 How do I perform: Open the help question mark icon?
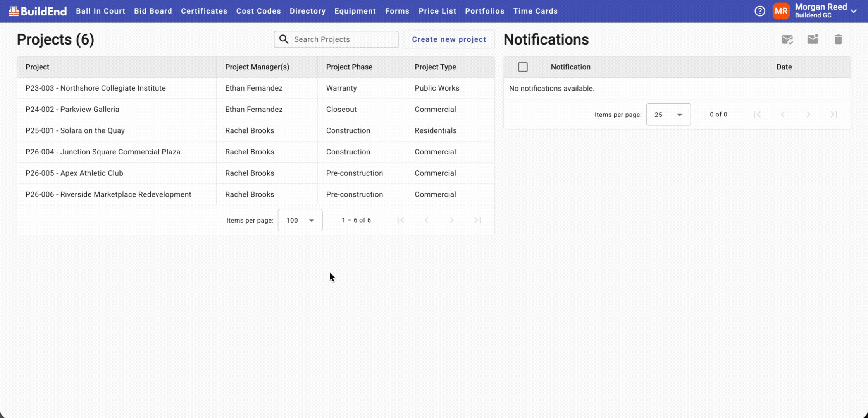[x=760, y=11]
